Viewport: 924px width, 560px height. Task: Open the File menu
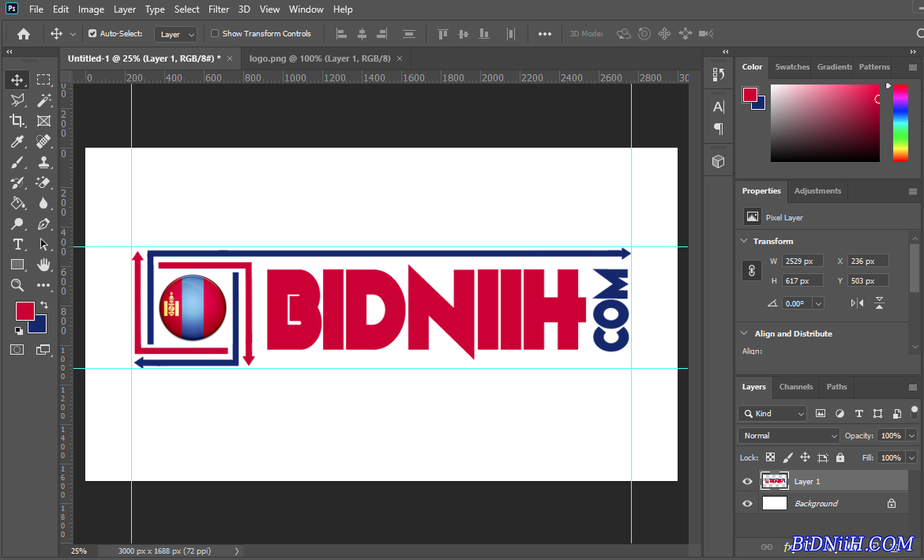[x=36, y=9]
